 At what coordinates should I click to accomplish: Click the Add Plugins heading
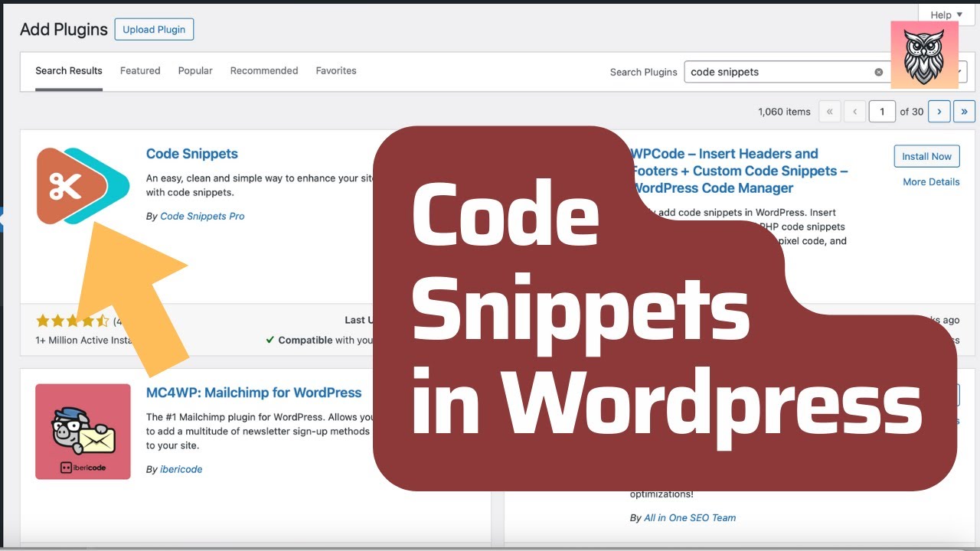pyautogui.click(x=64, y=30)
